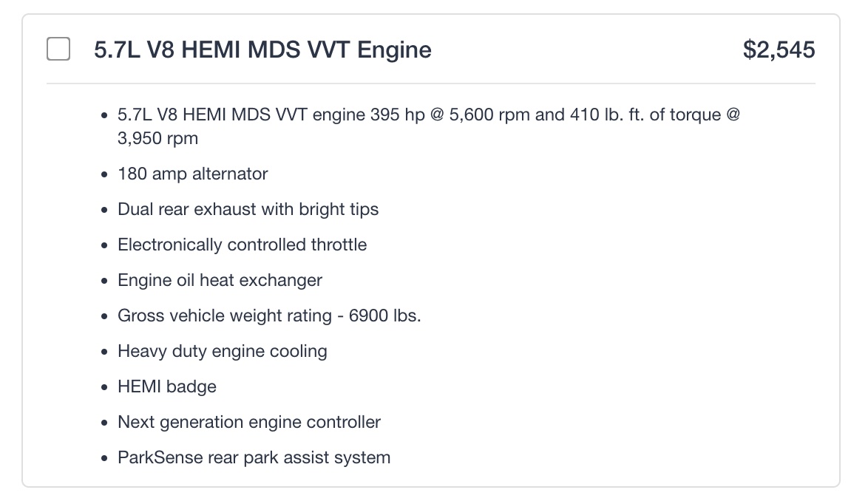Select Electronically controlled throttle feature
Screen dimensions: 868x501
pyautogui.click(x=242, y=245)
